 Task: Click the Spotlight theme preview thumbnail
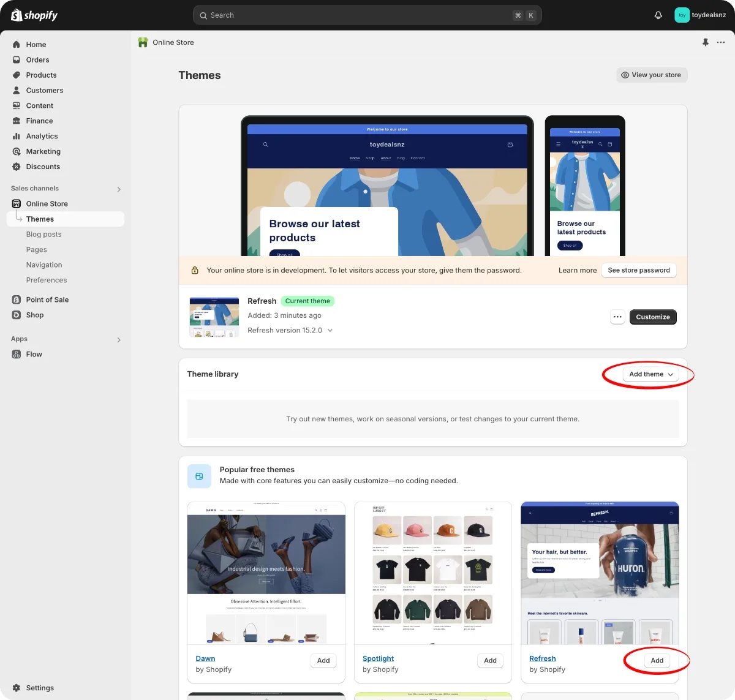pos(433,573)
